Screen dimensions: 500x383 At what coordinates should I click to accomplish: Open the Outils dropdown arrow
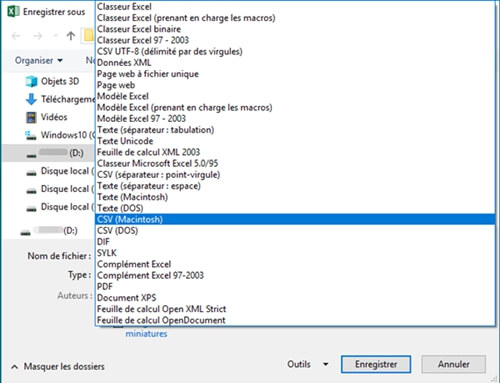click(326, 364)
